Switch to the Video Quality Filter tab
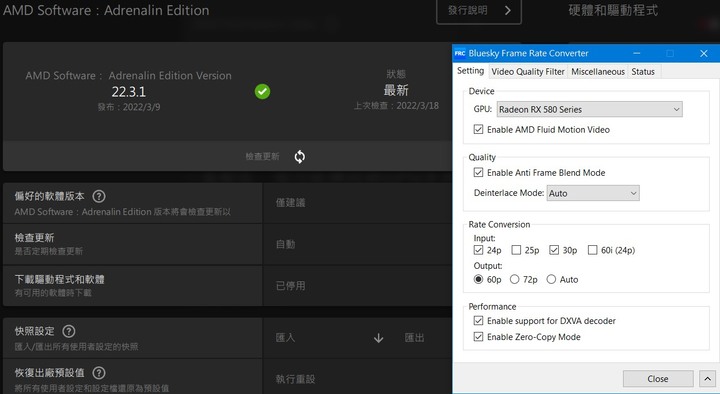 pyautogui.click(x=528, y=72)
